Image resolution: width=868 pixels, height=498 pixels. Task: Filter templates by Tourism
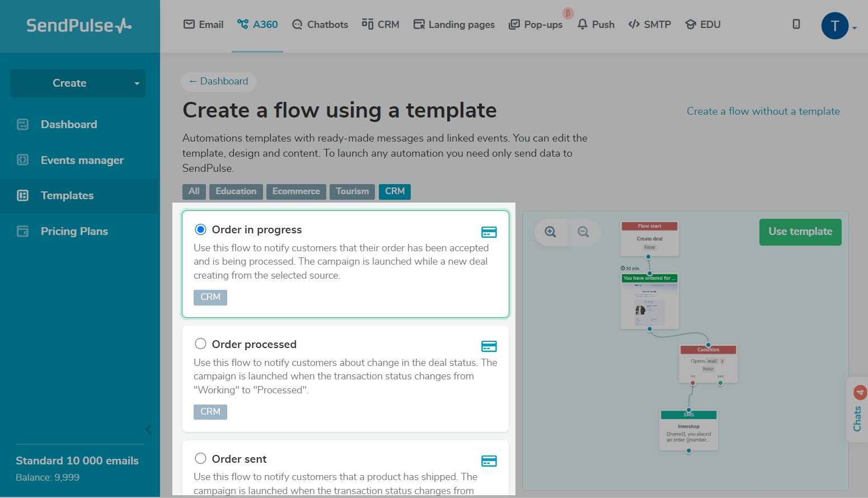pyautogui.click(x=353, y=191)
